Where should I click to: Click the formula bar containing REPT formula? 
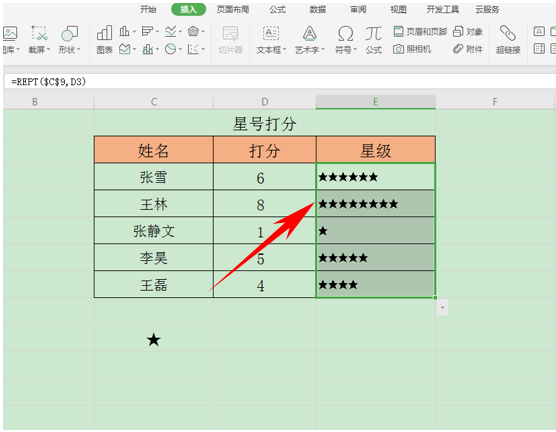280,82
